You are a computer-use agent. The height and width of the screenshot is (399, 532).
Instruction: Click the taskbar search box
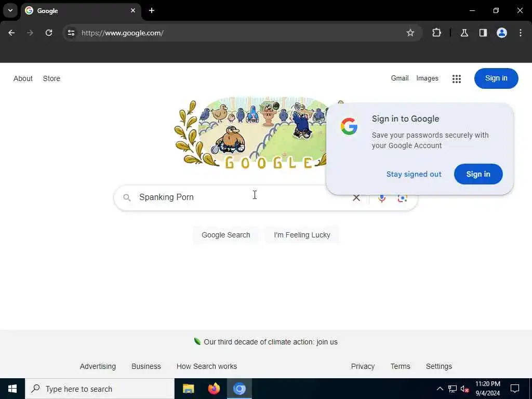[x=100, y=389]
